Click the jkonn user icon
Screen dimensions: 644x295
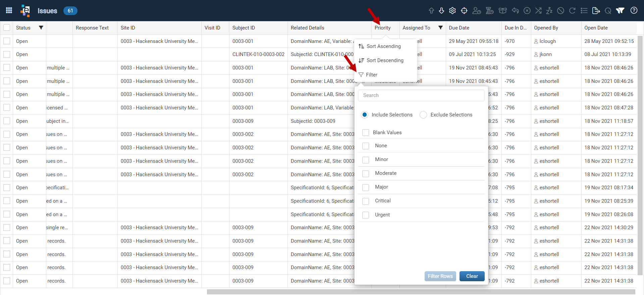pyautogui.click(x=536, y=54)
